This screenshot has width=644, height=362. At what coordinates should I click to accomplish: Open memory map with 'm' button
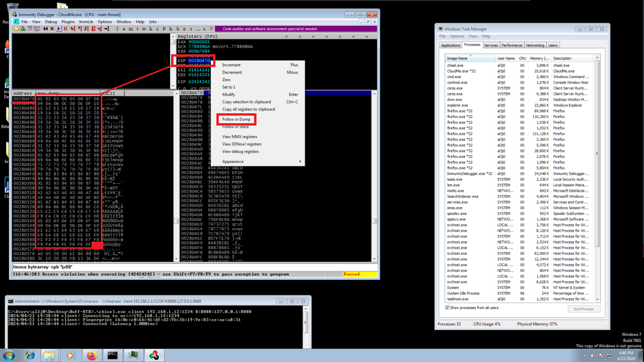(x=131, y=29)
